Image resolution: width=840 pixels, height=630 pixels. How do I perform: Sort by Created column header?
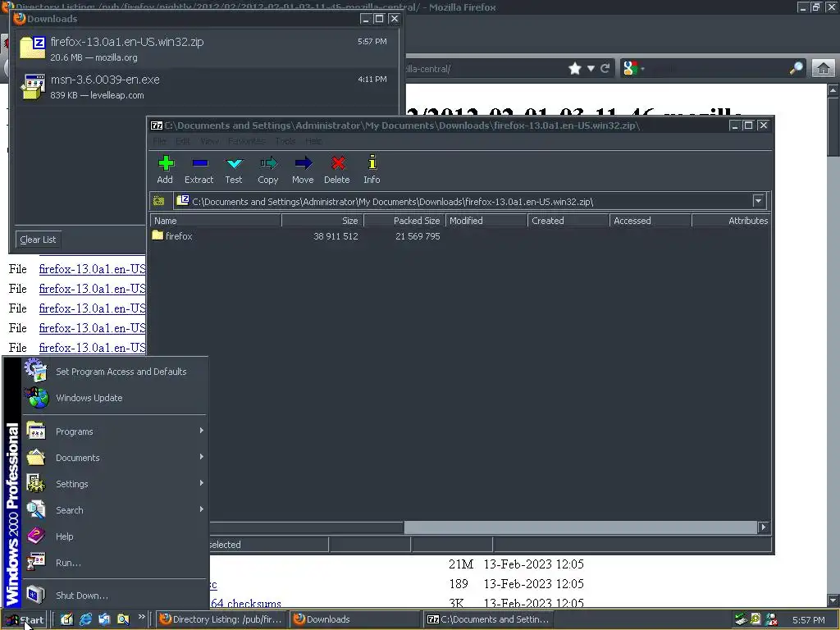pyautogui.click(x=568, y=220)
